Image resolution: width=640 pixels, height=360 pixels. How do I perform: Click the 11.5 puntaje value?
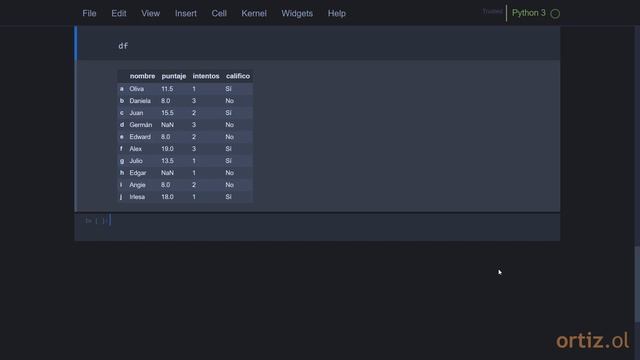point(167,89)
